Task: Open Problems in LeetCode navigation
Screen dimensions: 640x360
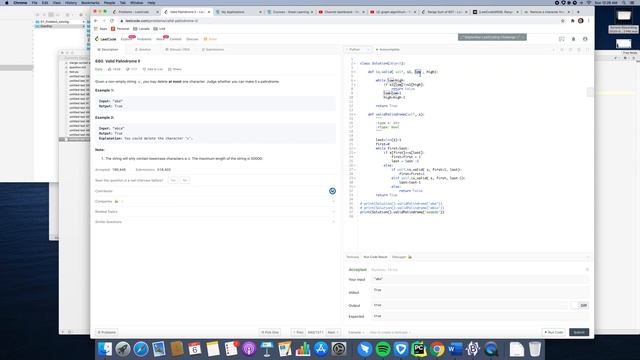Action: [144, 39]
